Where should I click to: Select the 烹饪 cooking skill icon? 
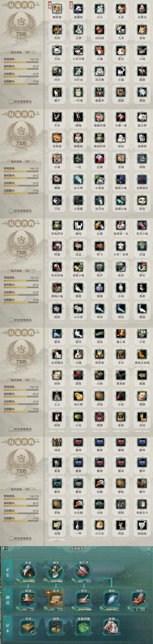[x=84, y=600]
